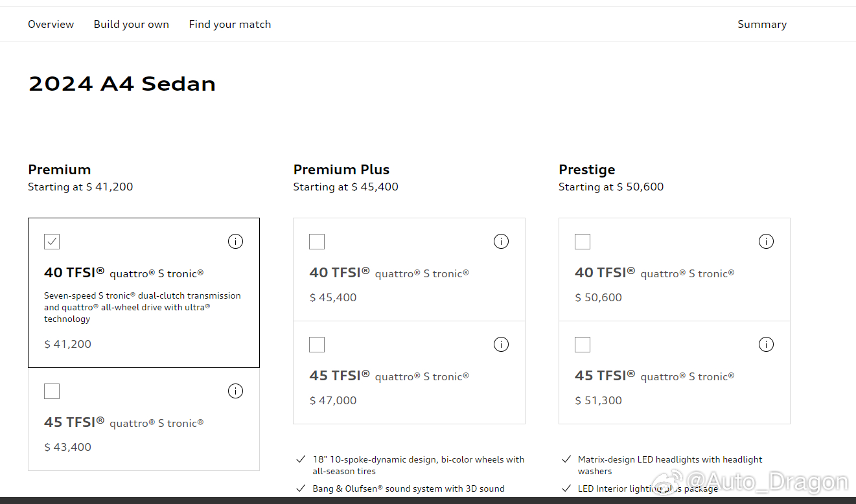This screenshot has width=856, height=504.
Task: Enable the Prestige 45 TFSI $51,300 checkbox
Action: (x=583, y=345)
